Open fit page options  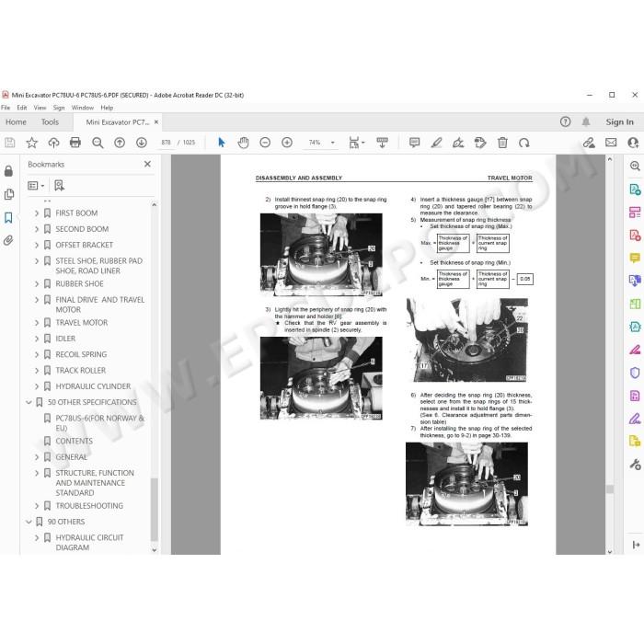point(356,143)
